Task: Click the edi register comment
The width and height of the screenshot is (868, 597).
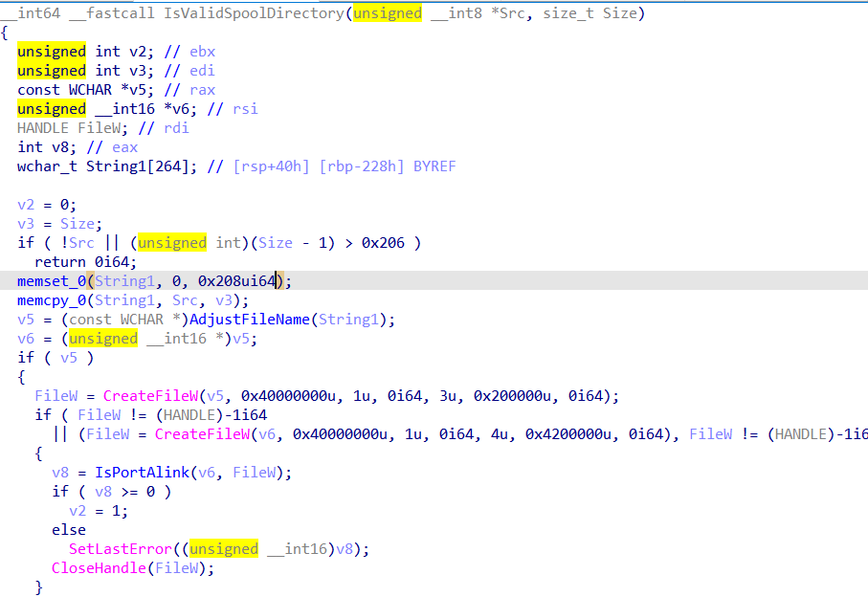Action: pos(202,71)
